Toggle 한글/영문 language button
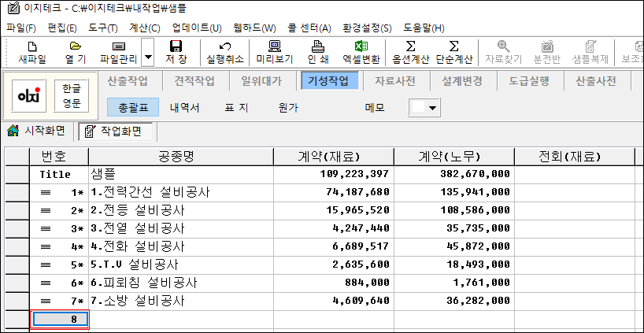Image resolution: width=644 pixels, height=333 pixels. coord(72,95)
